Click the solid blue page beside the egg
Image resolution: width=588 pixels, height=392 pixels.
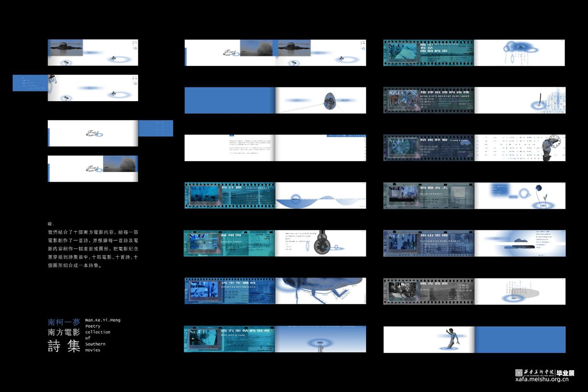click(230, 100)
